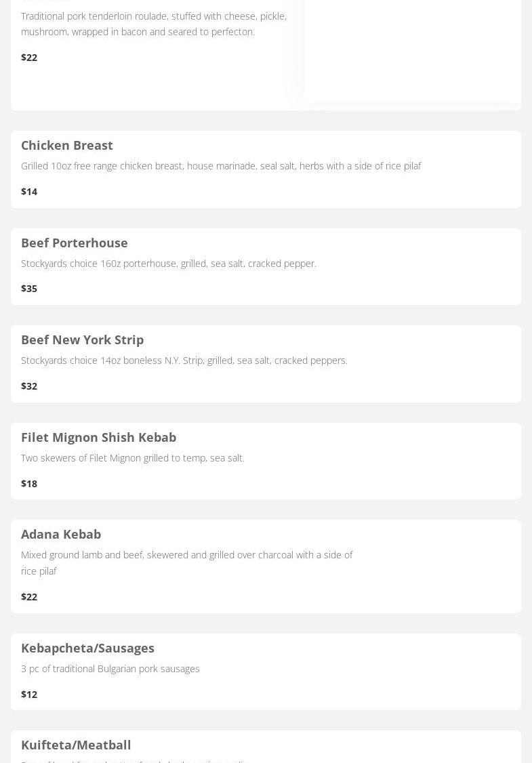Click the $32 New York Strip price
Image resolution: width=532 pixels, height=763 pixels.
[x=29, y=386]
